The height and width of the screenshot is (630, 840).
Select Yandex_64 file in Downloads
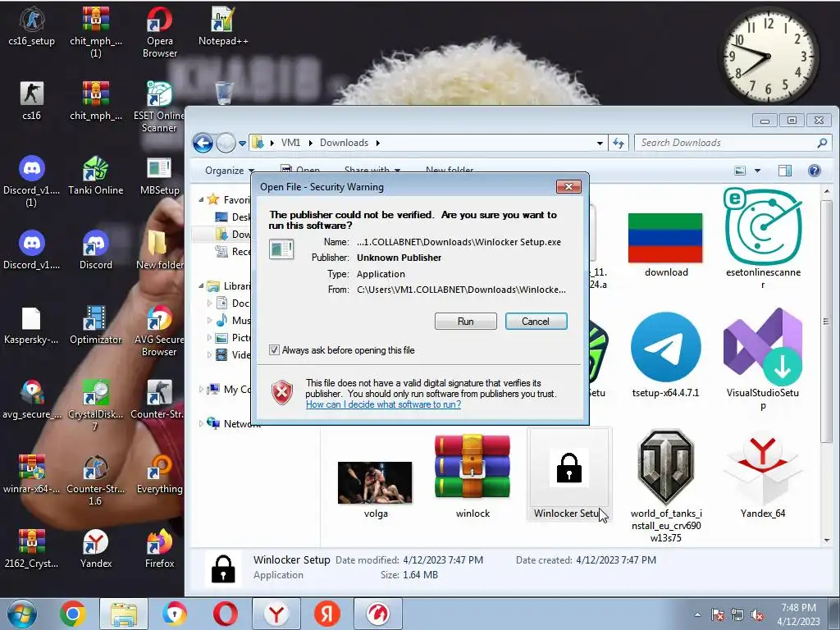point(763,475)
